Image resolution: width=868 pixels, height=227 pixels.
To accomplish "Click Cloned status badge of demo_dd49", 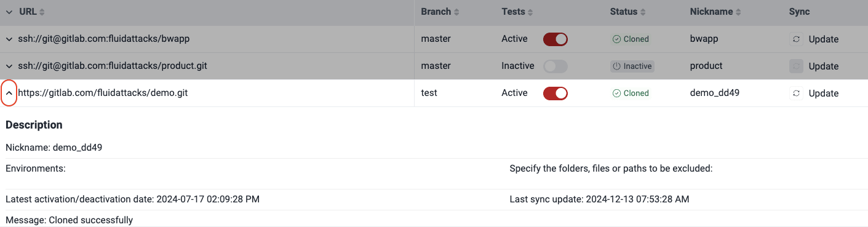I will pos(631,93).
